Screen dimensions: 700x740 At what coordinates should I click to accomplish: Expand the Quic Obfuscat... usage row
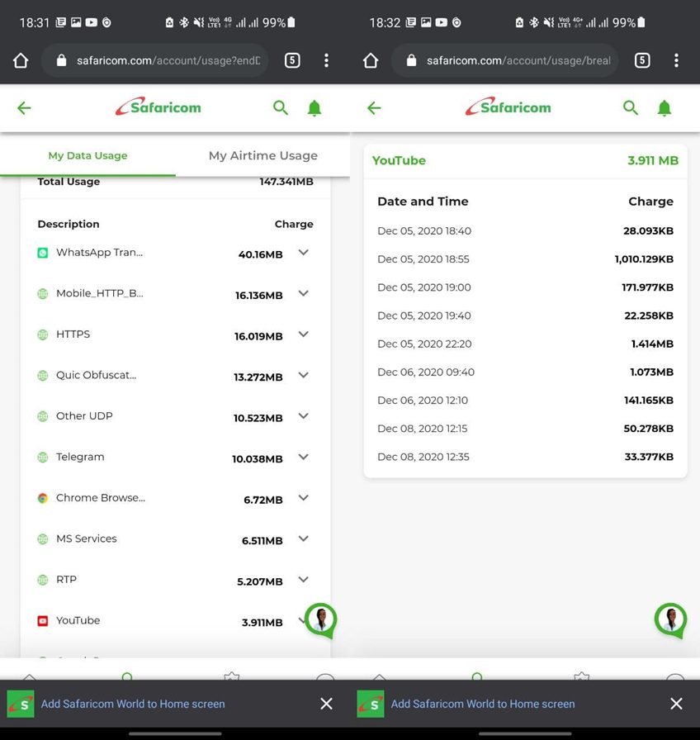coord(303,375)
